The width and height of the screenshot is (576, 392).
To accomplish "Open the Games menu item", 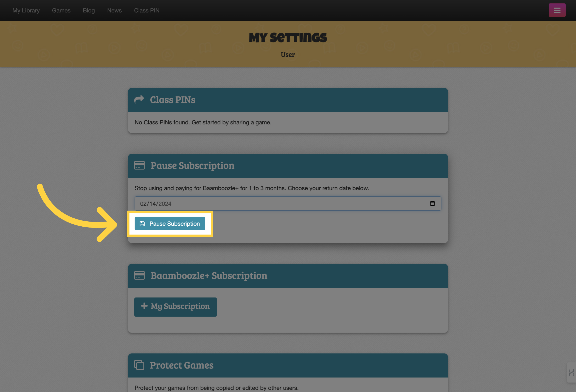I will (x=61, y=10).
